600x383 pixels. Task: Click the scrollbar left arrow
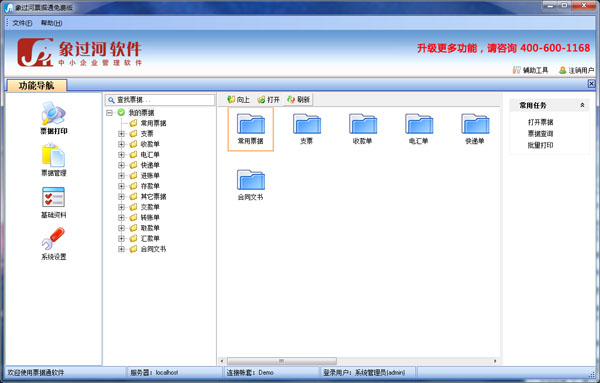click(x=222, y=361)
